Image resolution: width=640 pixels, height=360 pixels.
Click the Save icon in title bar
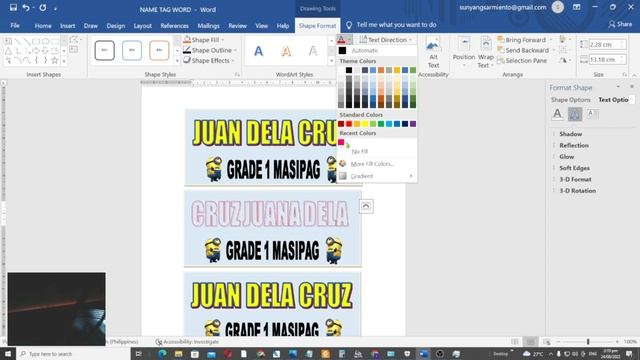tap(13, 7)
